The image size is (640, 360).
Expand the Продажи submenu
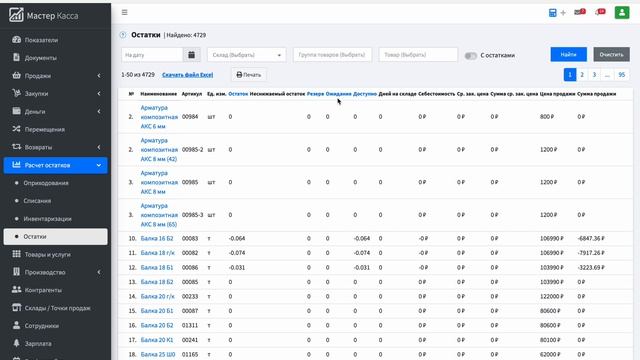coord(56,76)
